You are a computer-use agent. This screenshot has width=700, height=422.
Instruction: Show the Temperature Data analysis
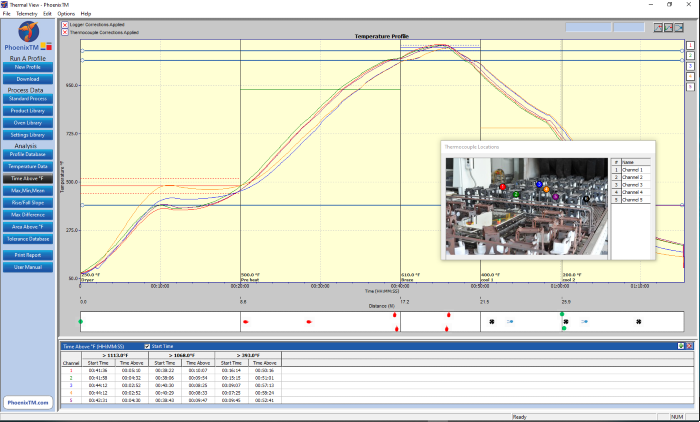pos(28,167)
